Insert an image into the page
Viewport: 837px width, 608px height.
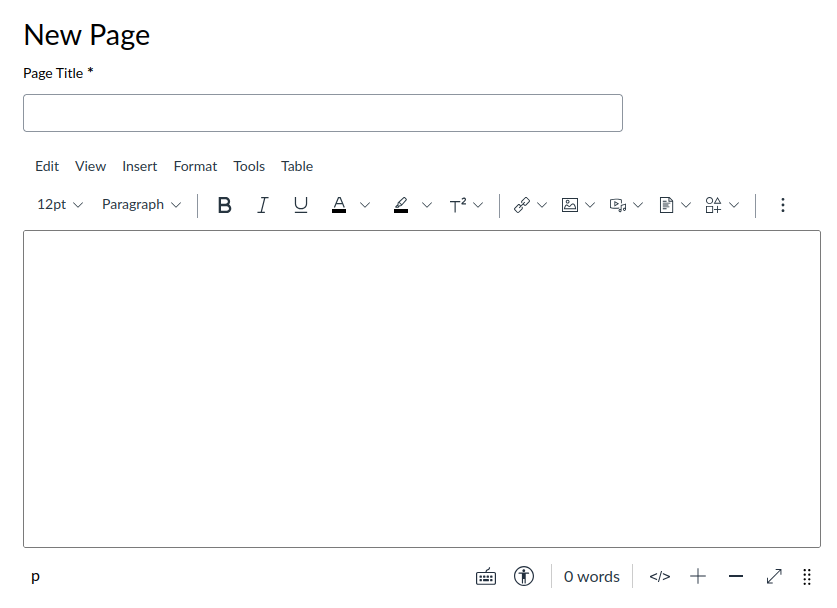(x=571, y=204)
